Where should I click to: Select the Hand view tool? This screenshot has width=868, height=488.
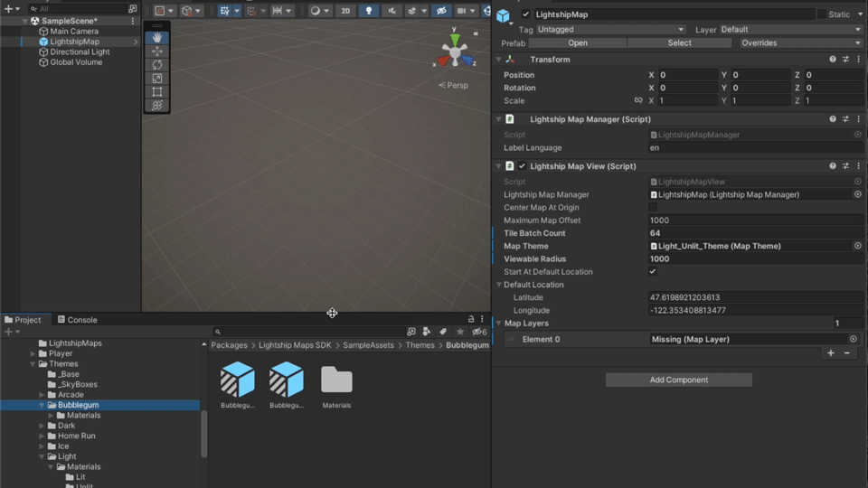pos(157,38)
